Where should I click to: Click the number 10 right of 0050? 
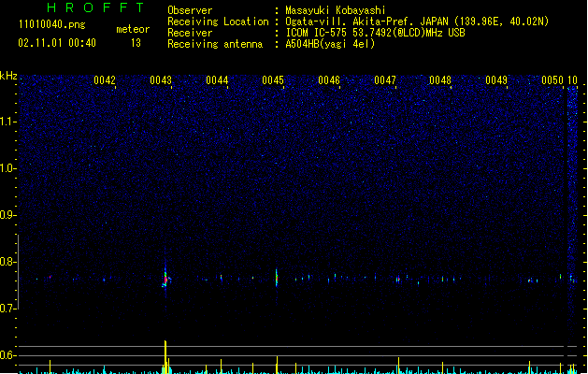tap(572, 80)
